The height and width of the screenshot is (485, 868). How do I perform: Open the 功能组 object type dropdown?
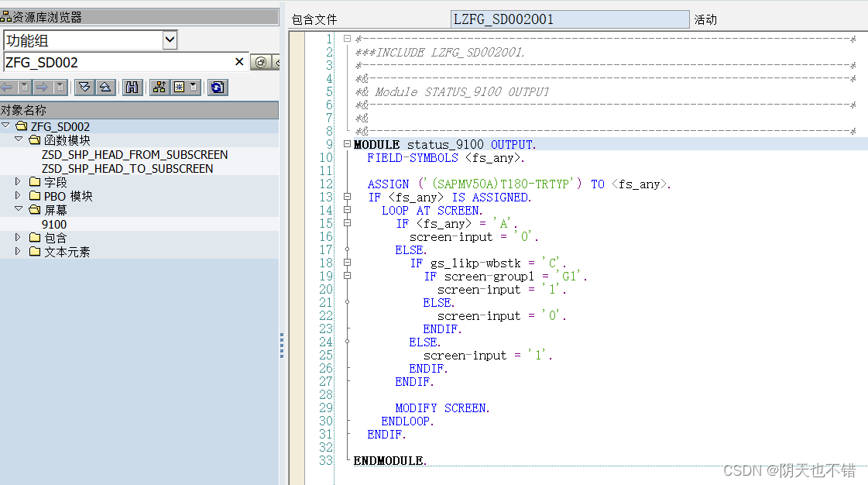[171, 40]
